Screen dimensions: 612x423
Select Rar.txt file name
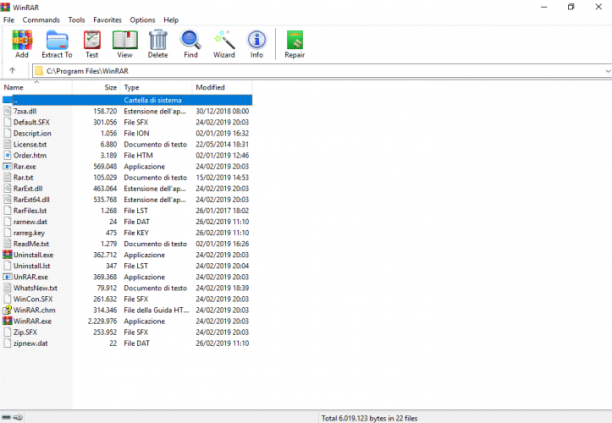tap(23, 177)
